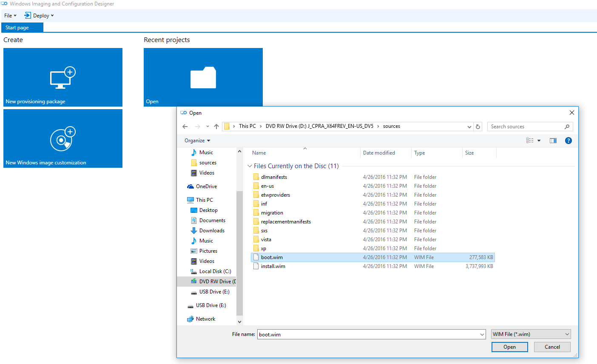Click the Help question mark icon
The width and height of the screenshot is (597, 364).
click(568, 141)
